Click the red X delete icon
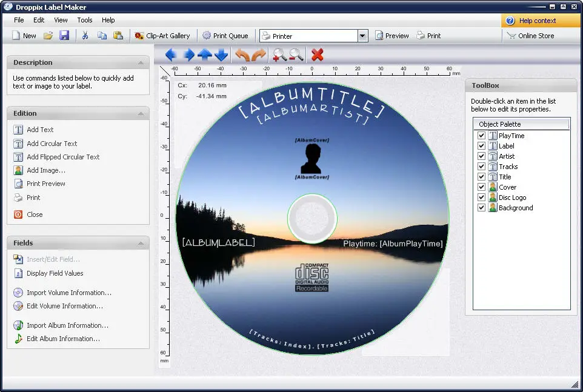The width and height of the screenshot is (583, 392). coord(317,55)
